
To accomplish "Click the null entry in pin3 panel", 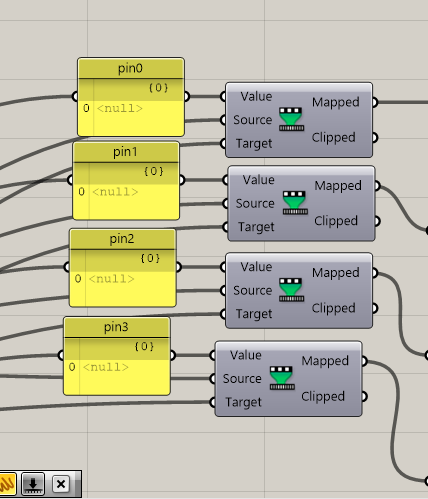I will tap(106, 367).
